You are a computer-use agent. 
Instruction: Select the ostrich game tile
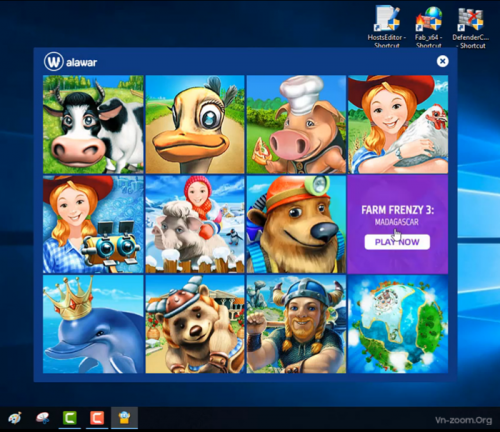click(195, 124)
